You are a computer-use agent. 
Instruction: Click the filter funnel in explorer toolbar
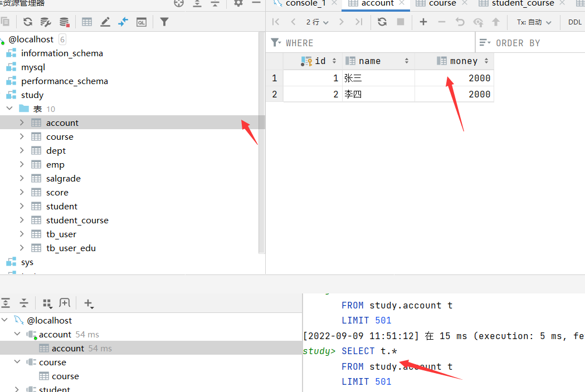164,22
